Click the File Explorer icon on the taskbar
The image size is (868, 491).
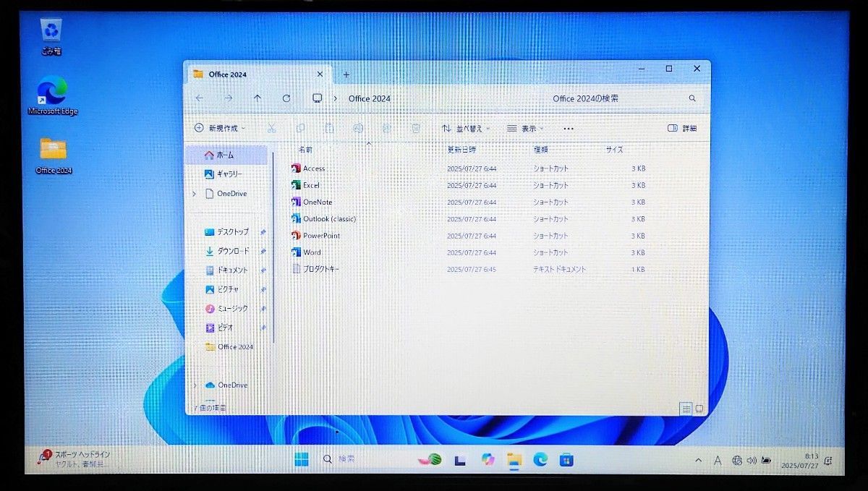(514, 459)
